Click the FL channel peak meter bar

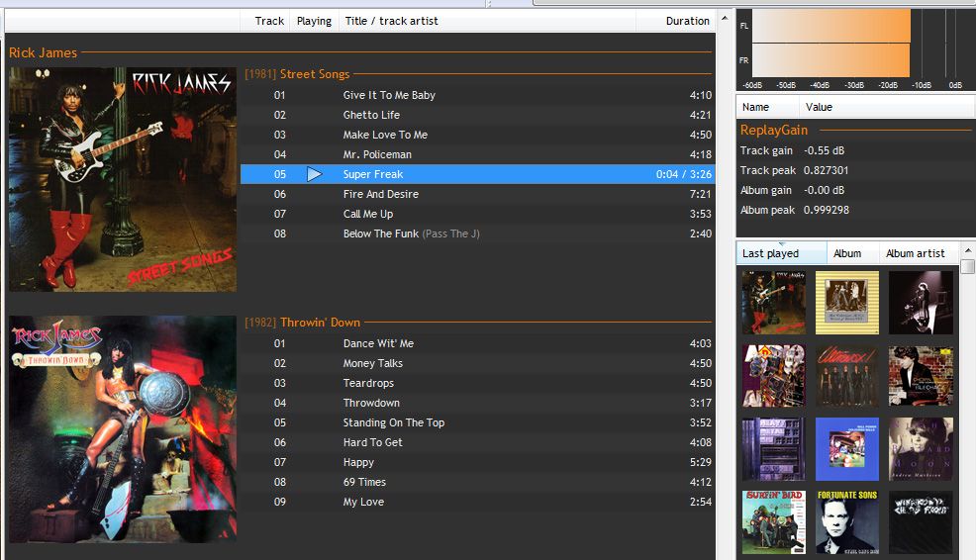pyautogui.click(x=831, y=26)
